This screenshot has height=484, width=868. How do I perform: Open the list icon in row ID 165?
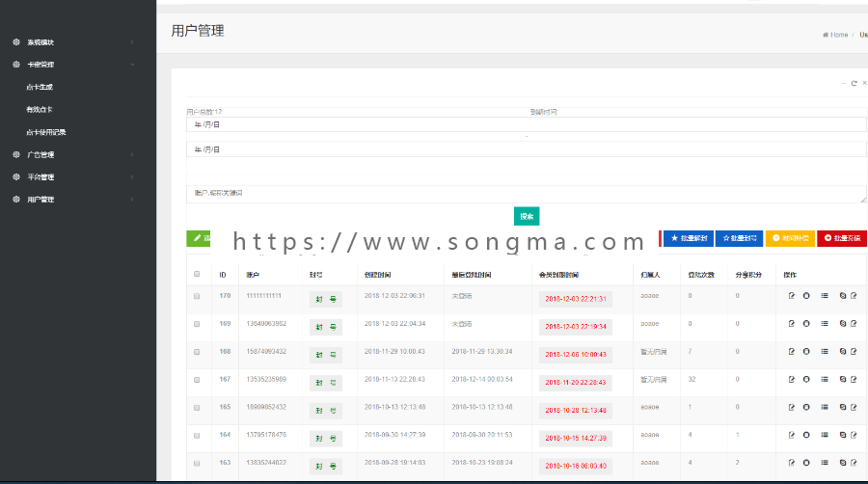(x=825, y=407)
